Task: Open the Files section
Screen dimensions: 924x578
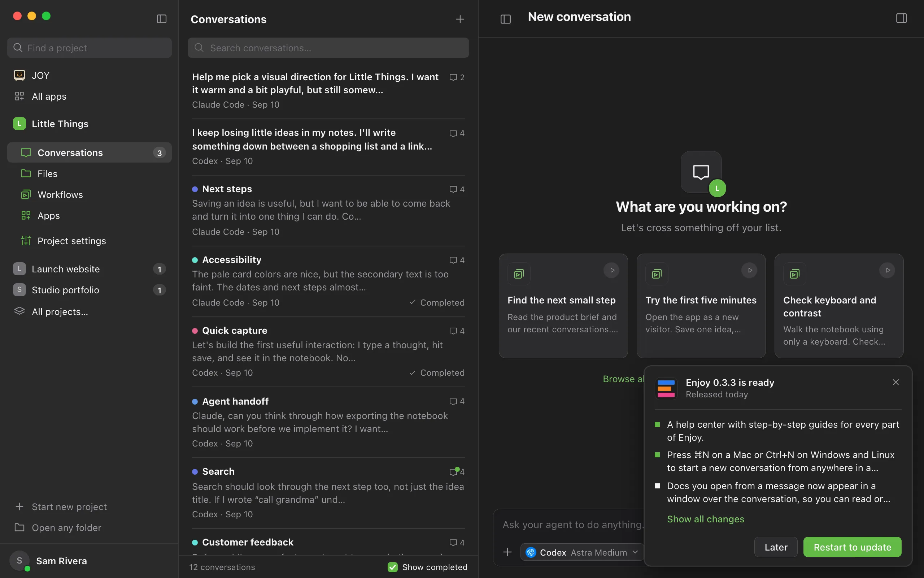Action: tap(90, 173)
